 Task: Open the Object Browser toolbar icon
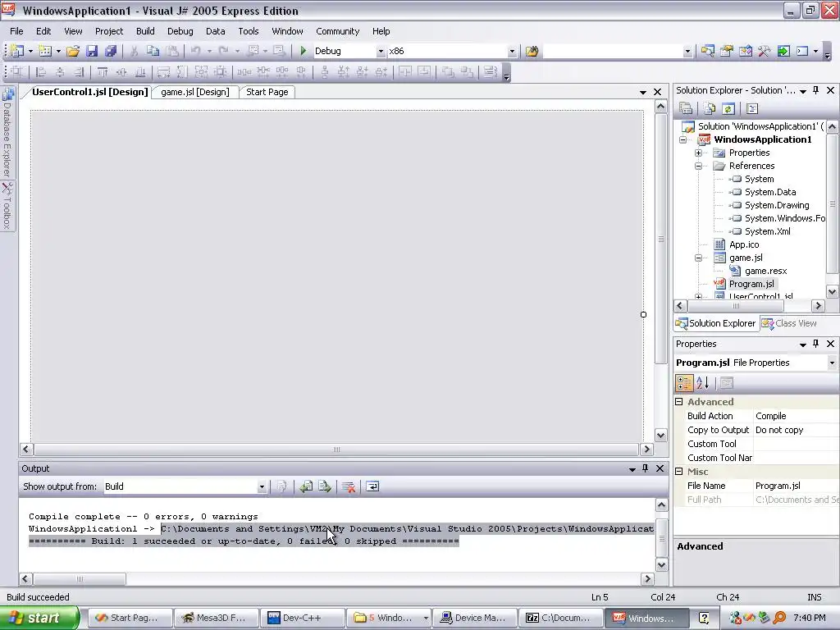pos(745,51)
